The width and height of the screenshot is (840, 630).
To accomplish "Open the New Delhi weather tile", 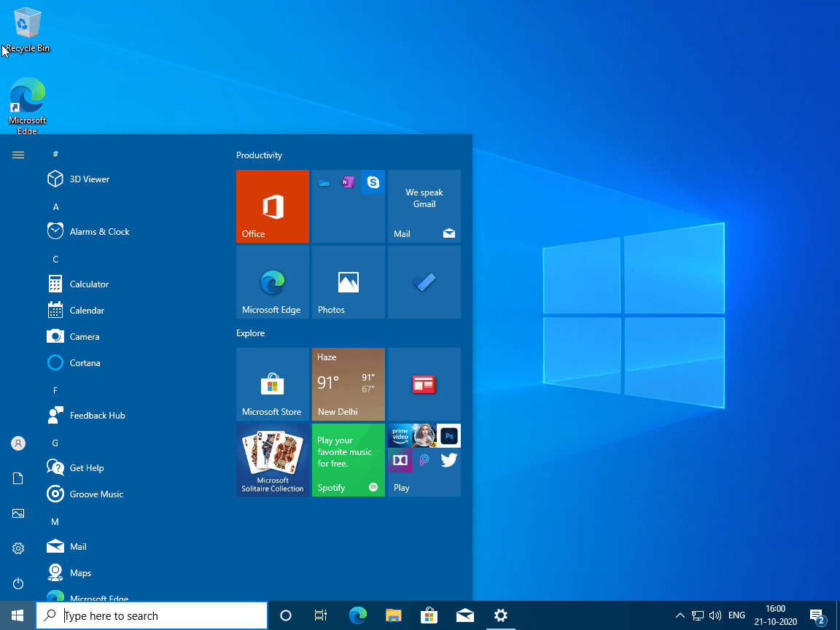I will (x=349, y=384).
